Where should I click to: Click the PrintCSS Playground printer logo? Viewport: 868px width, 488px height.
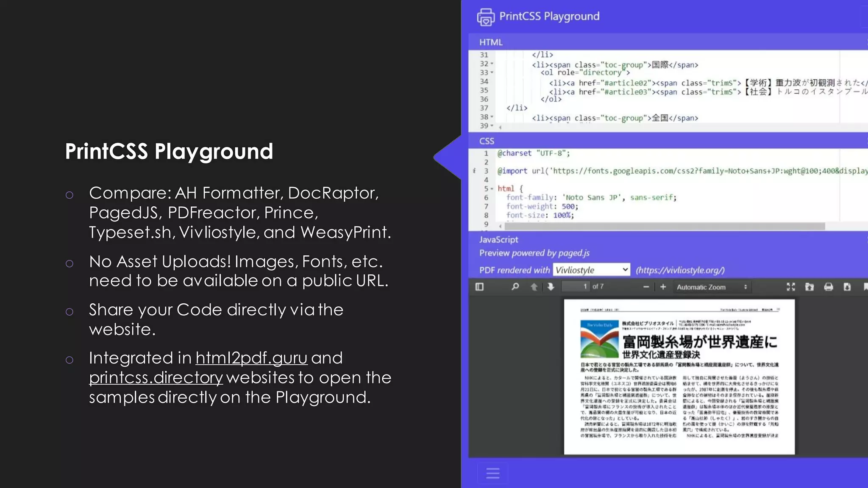tap(486, 17)
